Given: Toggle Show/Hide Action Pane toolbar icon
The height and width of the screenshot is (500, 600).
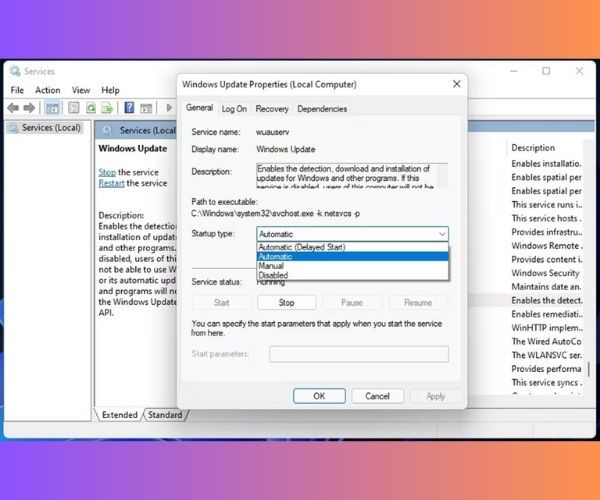Looking at the screenshot, I should 146,108.
